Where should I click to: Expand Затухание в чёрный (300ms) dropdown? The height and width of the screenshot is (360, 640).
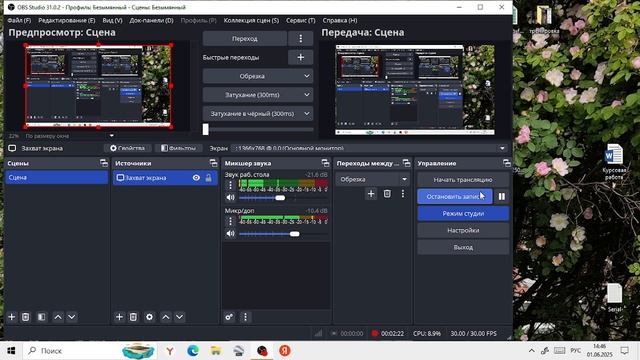tap(258, 113)
